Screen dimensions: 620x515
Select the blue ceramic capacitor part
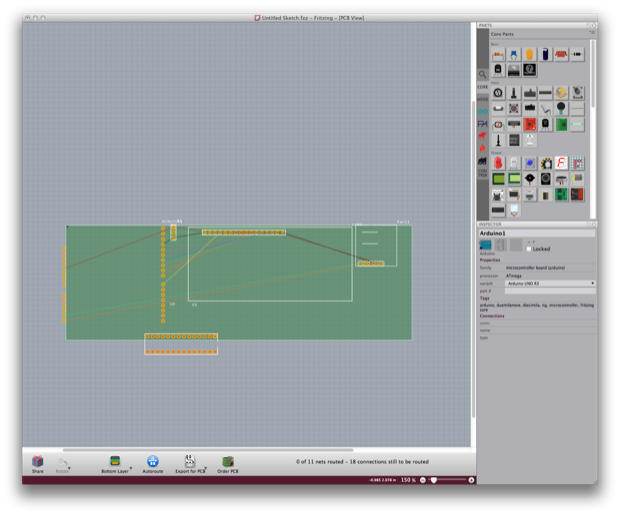coord(514,55)
